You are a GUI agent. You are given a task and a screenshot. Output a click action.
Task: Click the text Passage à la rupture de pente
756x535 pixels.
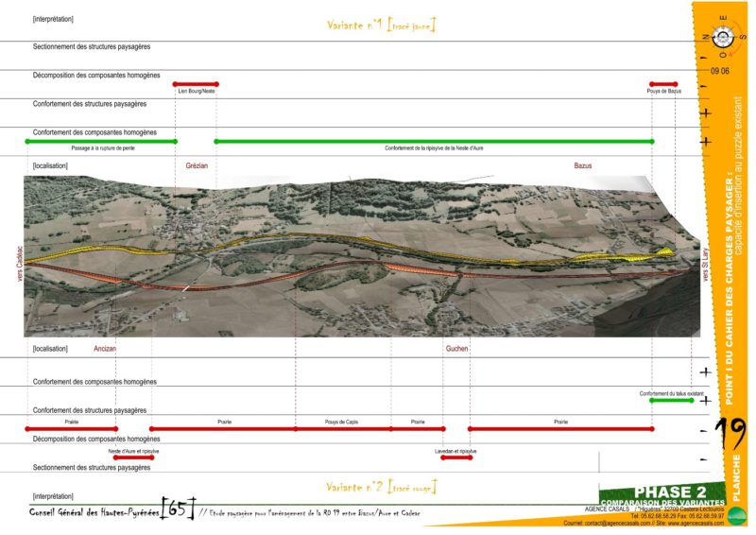tap(103, 148)
